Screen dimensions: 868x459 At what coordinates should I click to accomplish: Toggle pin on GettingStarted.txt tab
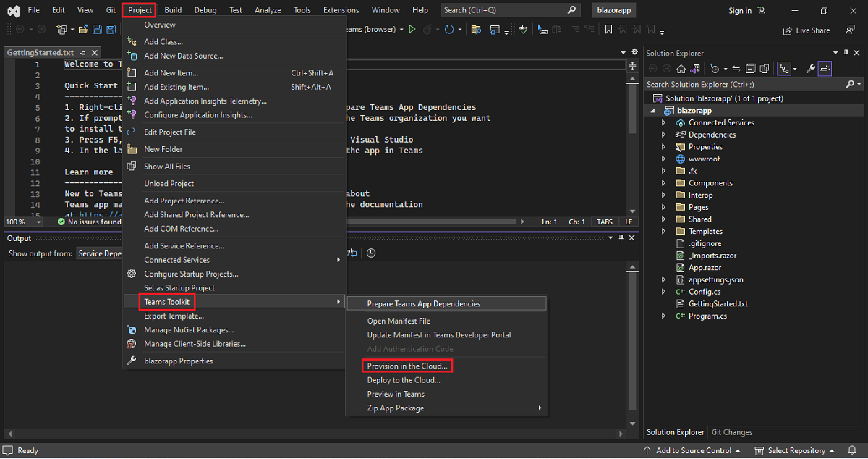click(83, 53)
